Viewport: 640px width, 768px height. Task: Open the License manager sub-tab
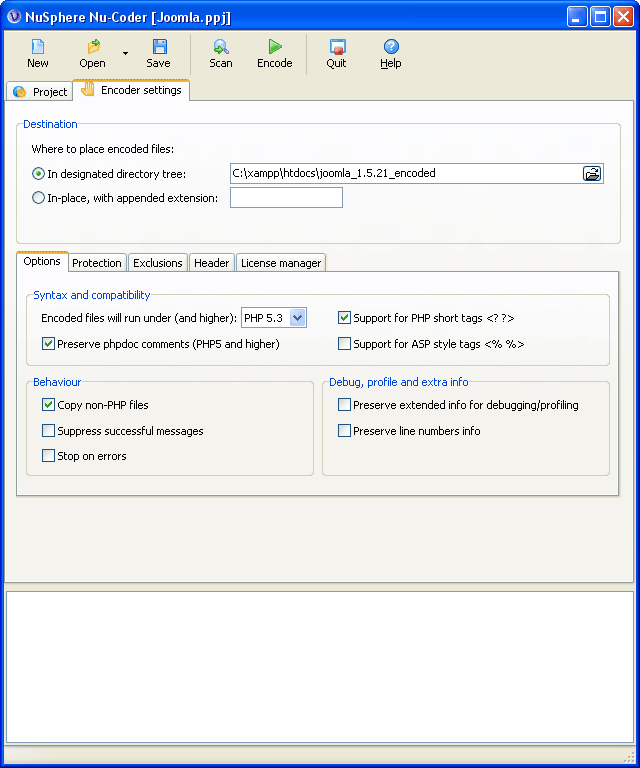click(x=281, y=263)
